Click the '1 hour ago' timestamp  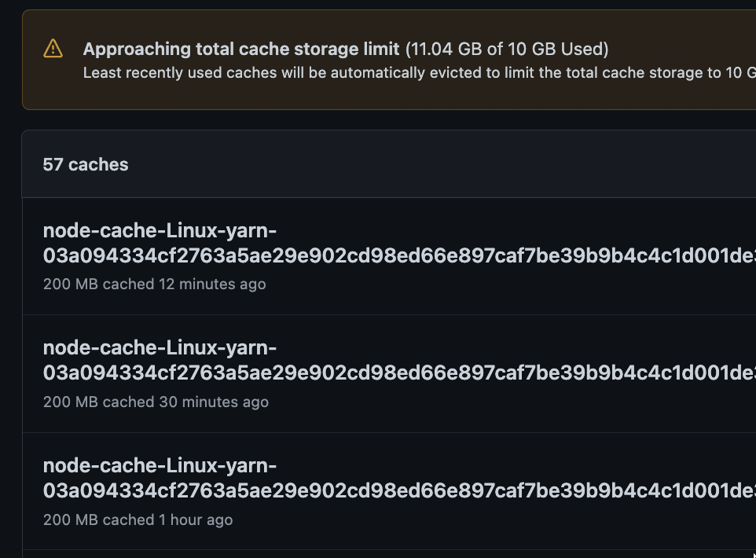(195, 520)
